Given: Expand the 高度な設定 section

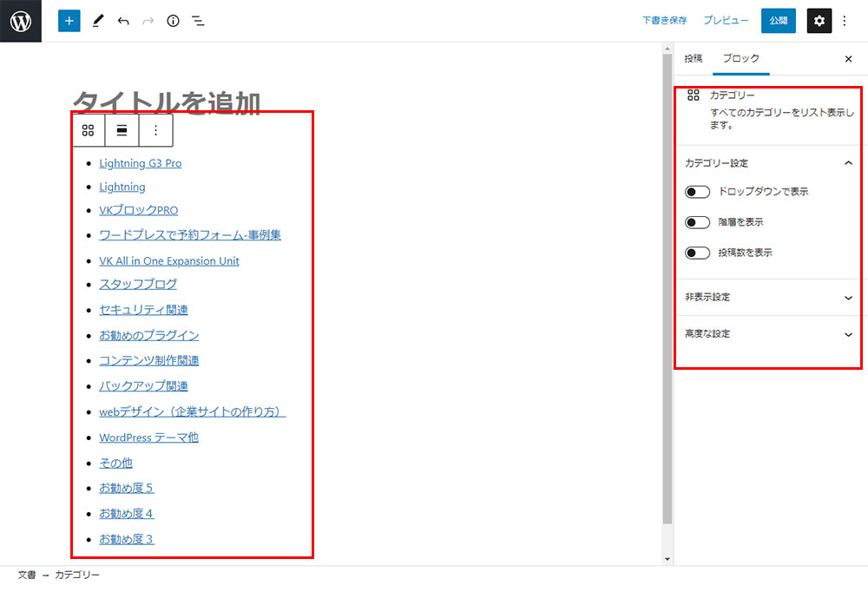Looking at the screenshot, I should (848, 334).
